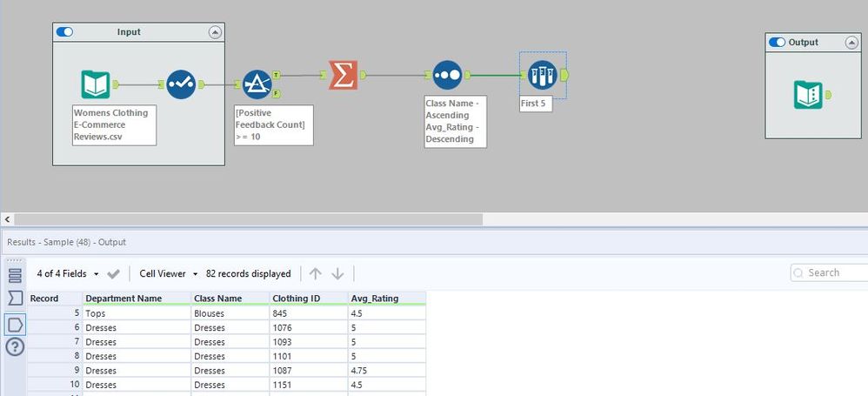Go to the next record with the down arrow
868x396 pixels.
pyautogui.click(x=337, y=273)
